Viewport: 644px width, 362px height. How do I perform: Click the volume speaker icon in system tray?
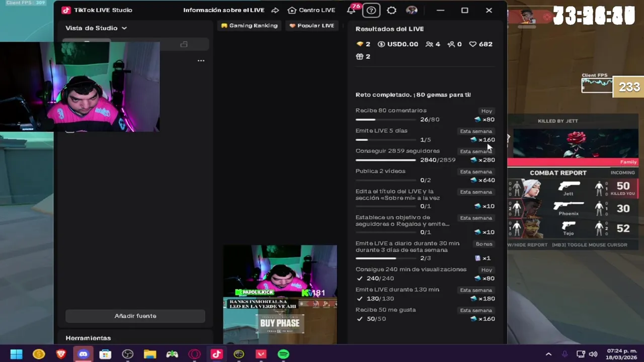click(x=593, y=354)
